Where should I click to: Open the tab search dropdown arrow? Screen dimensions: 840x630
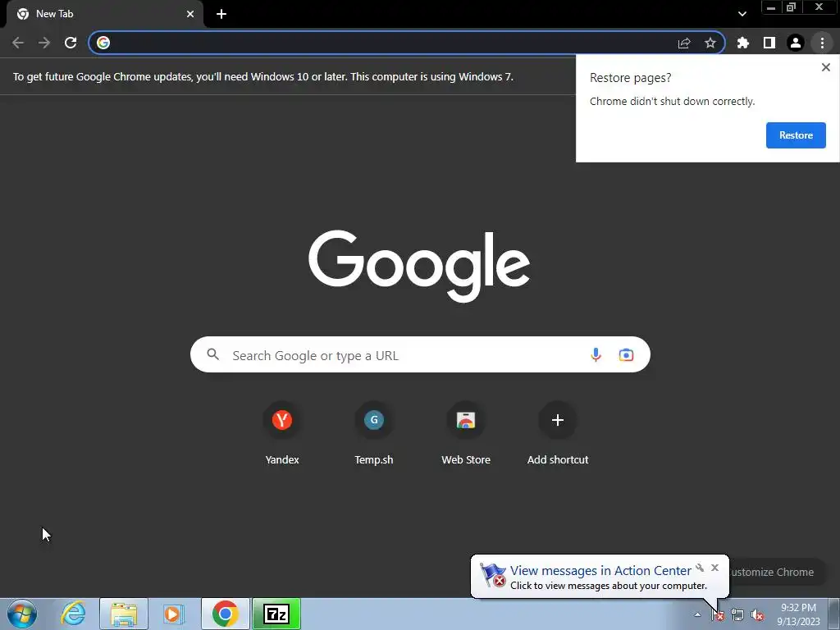click(x=742, y=14)
